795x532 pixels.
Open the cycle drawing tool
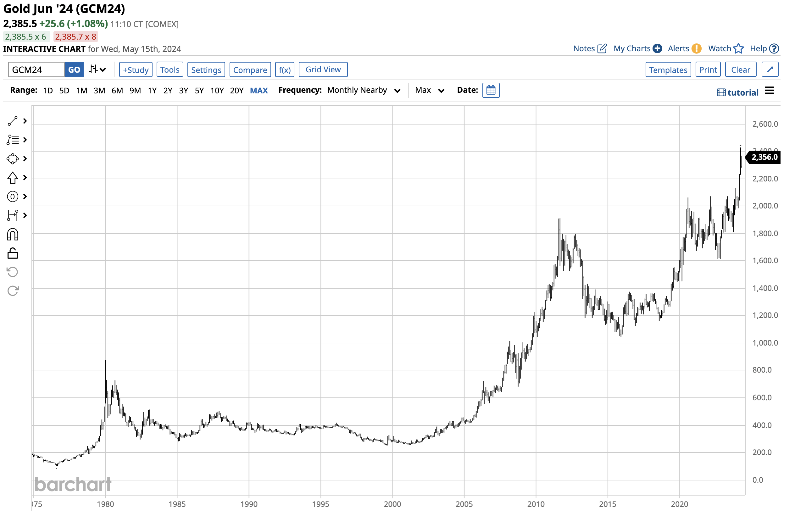click(13, 197)
